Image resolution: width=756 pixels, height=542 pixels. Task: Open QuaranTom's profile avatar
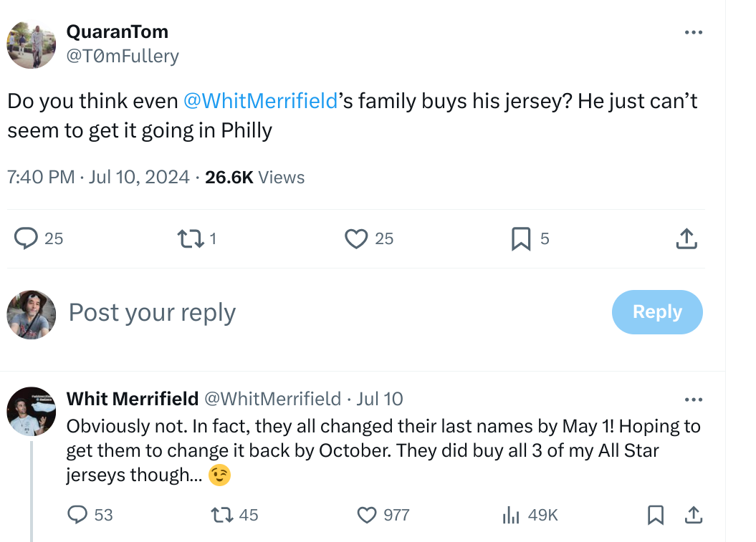[x=32, y=45]
